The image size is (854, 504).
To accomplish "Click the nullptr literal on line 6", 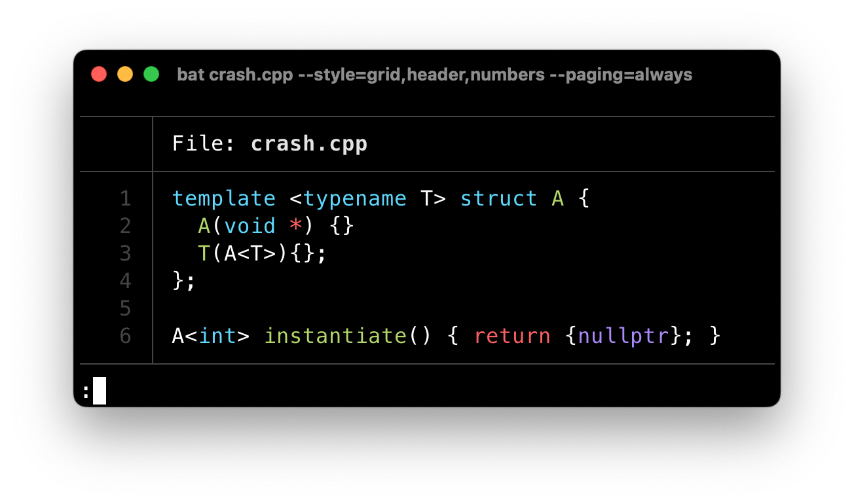I will point(623,336).
